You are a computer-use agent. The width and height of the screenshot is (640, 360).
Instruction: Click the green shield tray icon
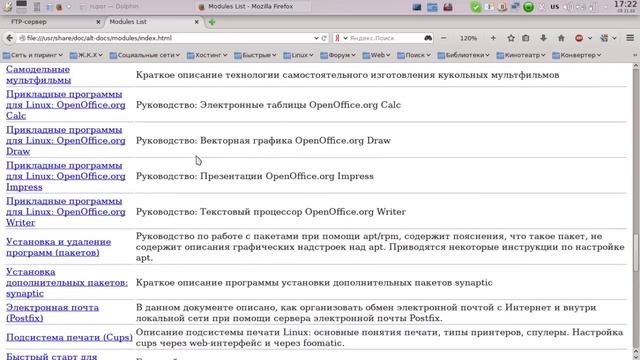click(x=476, y=7)
